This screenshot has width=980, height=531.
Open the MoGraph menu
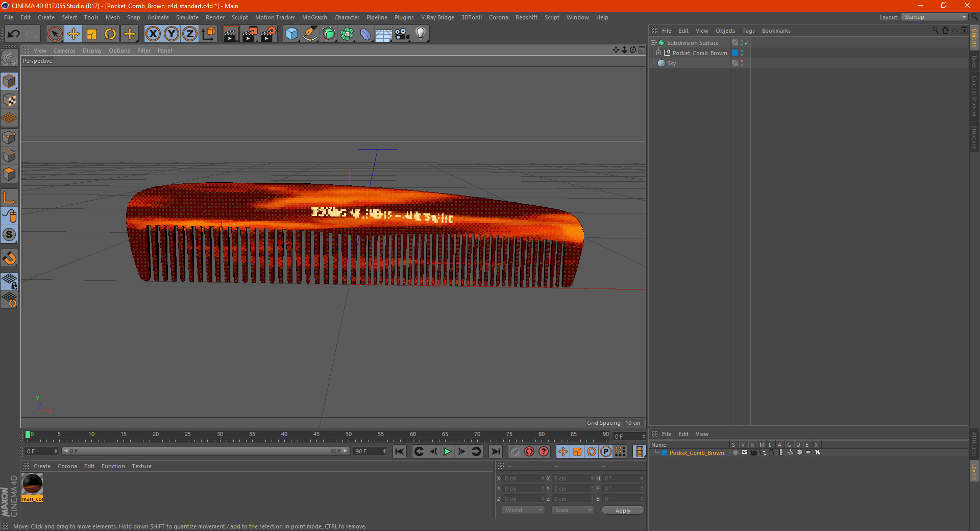314,17
